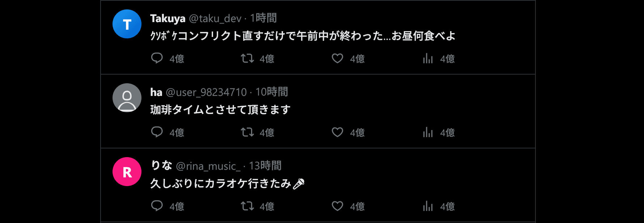This screenshot has height=223, width=644.
Task: Reply to the coffee time tweet by ha
Action: (x=157, y=132)
